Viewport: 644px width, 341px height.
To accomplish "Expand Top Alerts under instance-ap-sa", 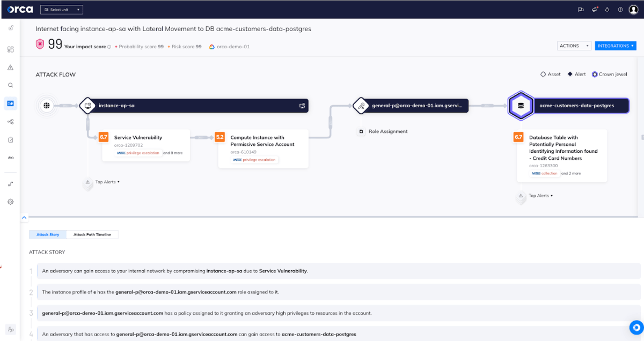I will [x=107, y=182].
